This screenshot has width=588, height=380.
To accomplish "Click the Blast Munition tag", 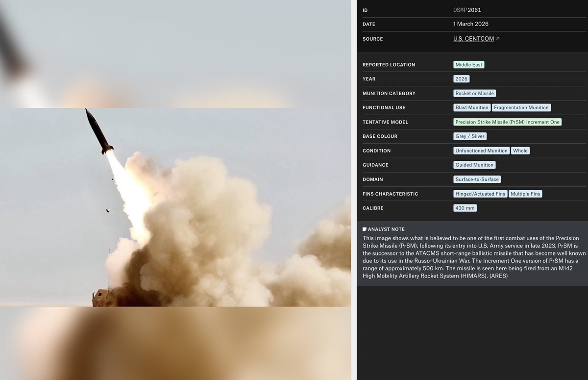I will 471,107.
